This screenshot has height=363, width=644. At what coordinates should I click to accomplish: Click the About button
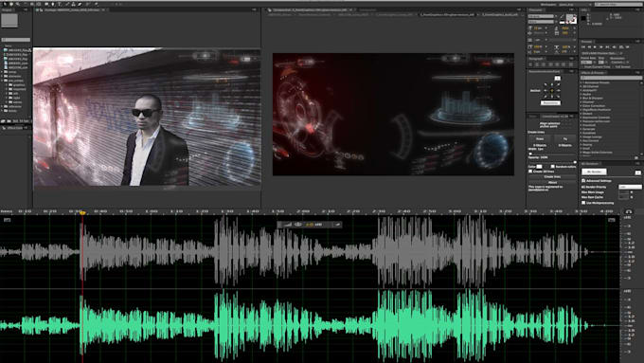point(552,182)
